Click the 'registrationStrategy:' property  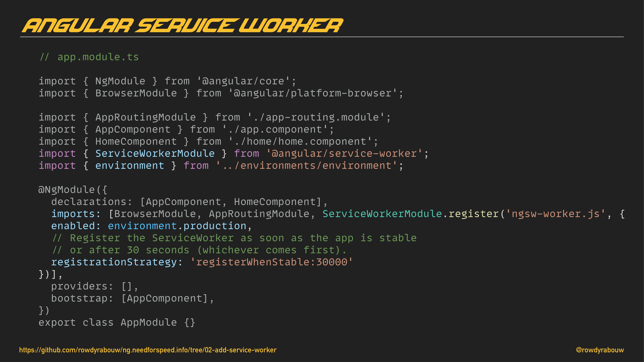pos(117,262)
